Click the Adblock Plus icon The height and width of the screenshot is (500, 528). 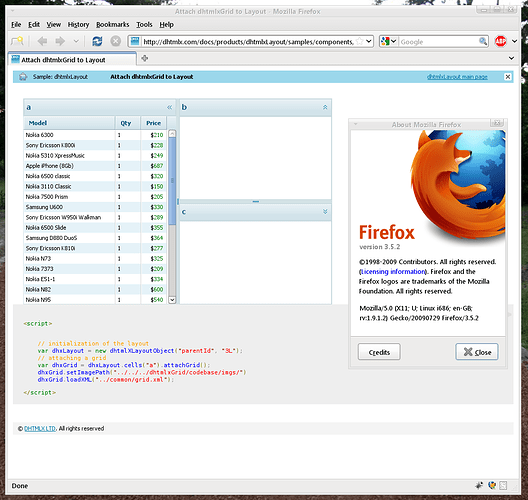click(x=501, y=41)
